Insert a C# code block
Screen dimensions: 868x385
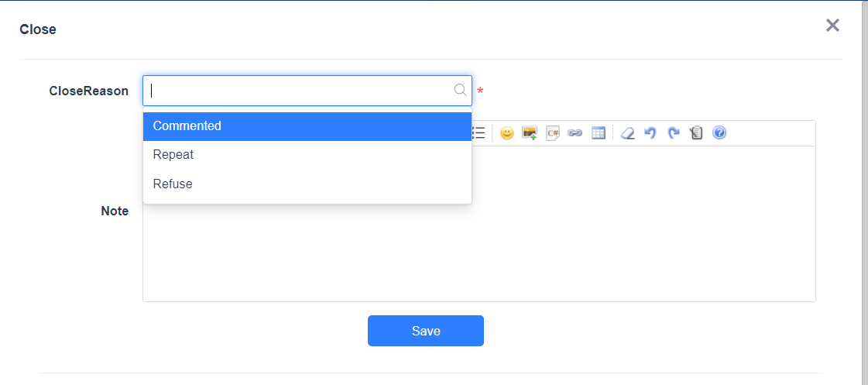tap(552, 133)
